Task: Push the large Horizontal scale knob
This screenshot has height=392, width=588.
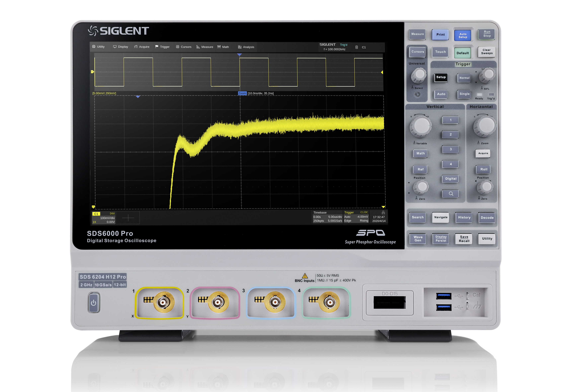Action: [485, 126]
